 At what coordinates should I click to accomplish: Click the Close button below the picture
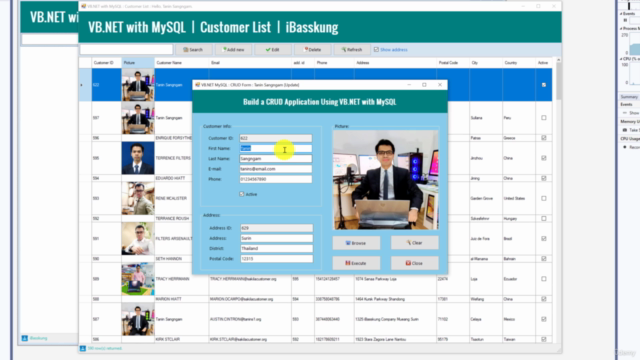(x=415, y=263)
